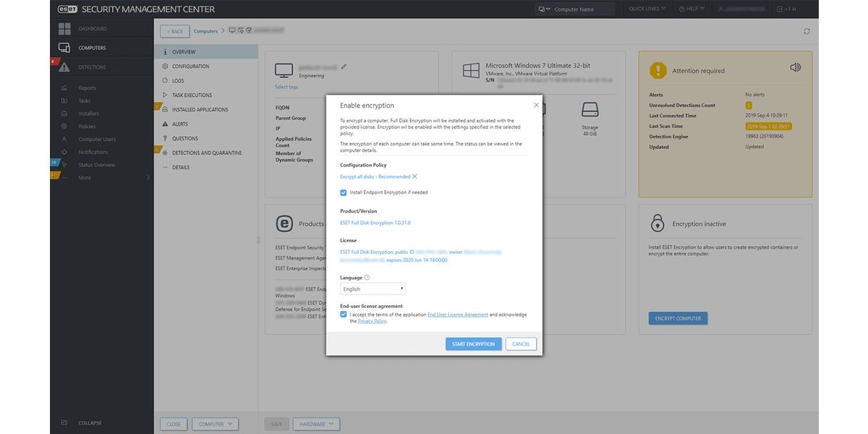Click the speaker mute icon in Attention required
The width and height of the screenshot is (868, 434).
tap(796, 67)
